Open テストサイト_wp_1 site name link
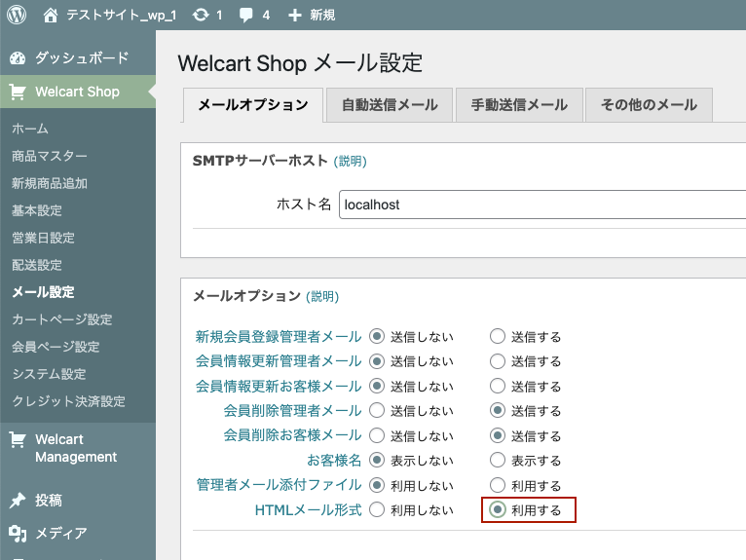The height and width of the screenshot is (560, 746). (x=122, y=16)
